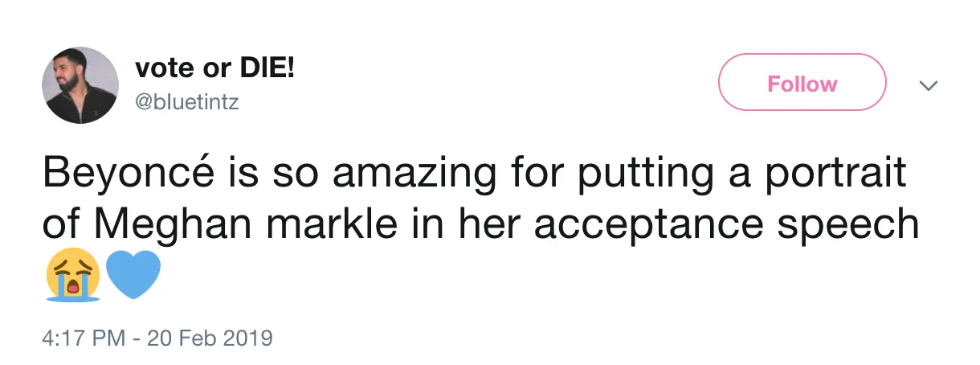Image resolution: width=980 pixels, height=365 pixels.
Task: Click the word 'Follow' inside the pink outline
Action: [802, 84]
